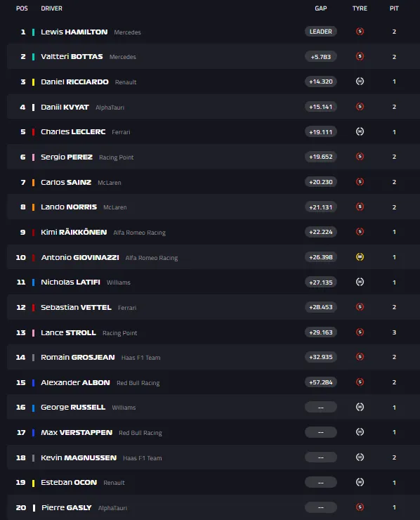Click the hard tyre icon for Charles Leclerc
This screenshot has height=520, width=420.
tap(360, 131)
